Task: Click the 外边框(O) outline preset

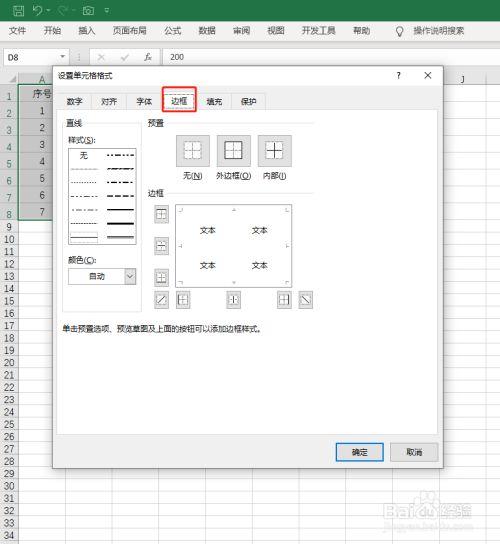Action: 234,151
